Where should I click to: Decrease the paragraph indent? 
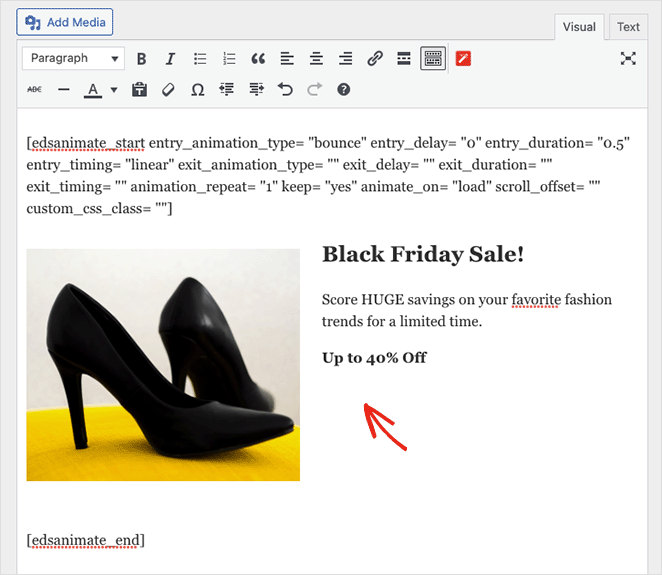(227, 90)
